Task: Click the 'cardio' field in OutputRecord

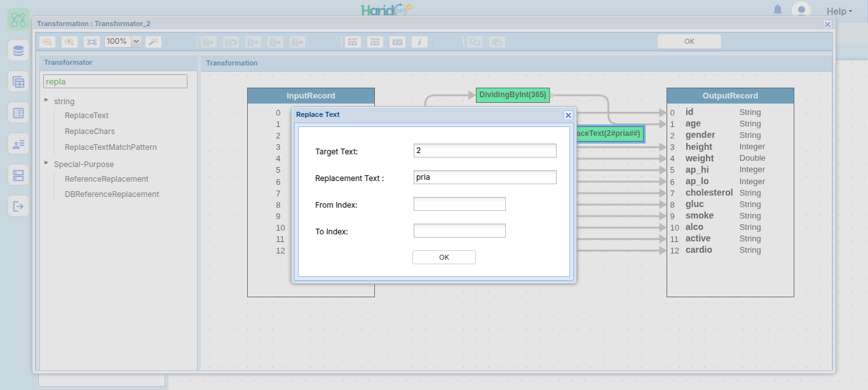Action: tap(699, 250)
